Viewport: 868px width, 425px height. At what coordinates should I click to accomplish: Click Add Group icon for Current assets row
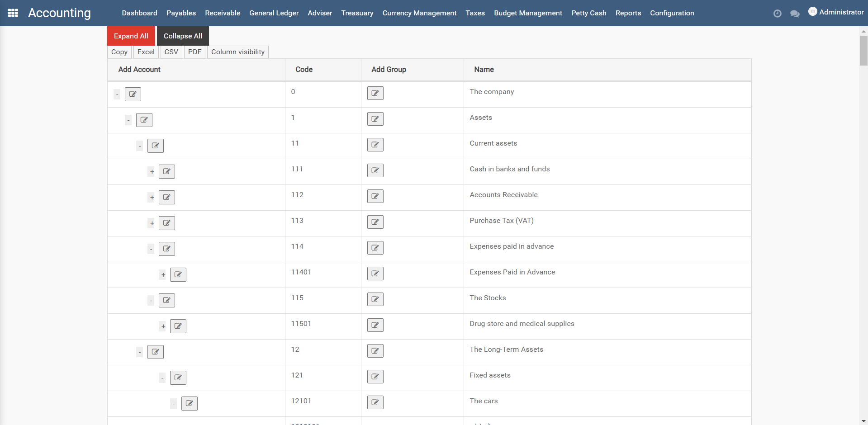pyautogui.click(x=375, y=145)
